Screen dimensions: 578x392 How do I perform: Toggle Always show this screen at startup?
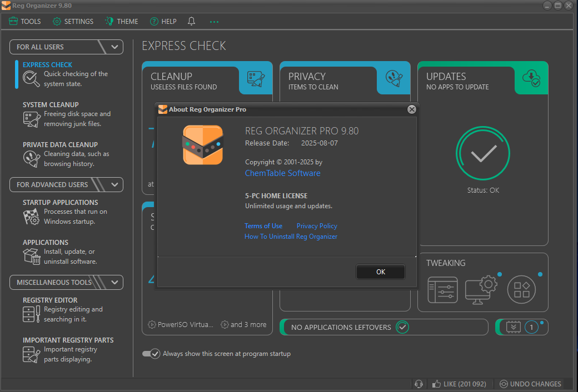click(x=151, y=354)
